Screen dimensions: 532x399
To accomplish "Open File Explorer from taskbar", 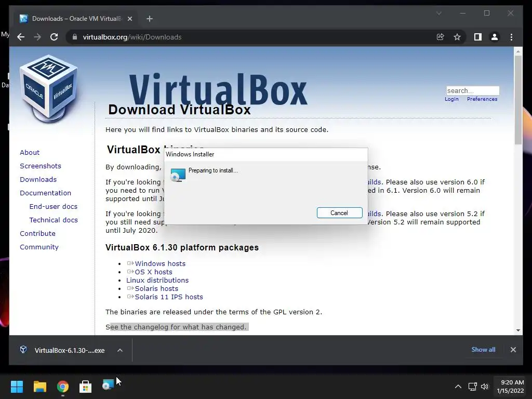I will pyautogui.click(x=39, y=387).
